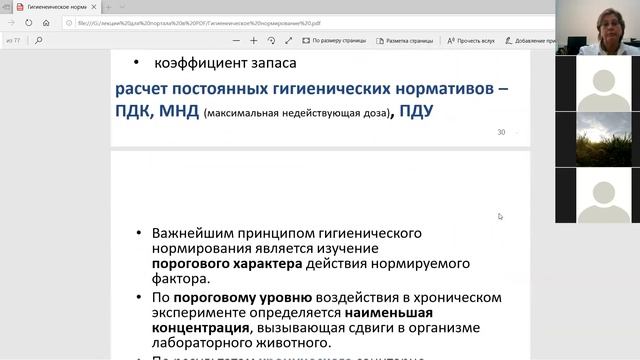Click the text 'максимальная недействующая доза'
Image resolution: width=640 pixels, height=360 pixels.
point(297,113)
